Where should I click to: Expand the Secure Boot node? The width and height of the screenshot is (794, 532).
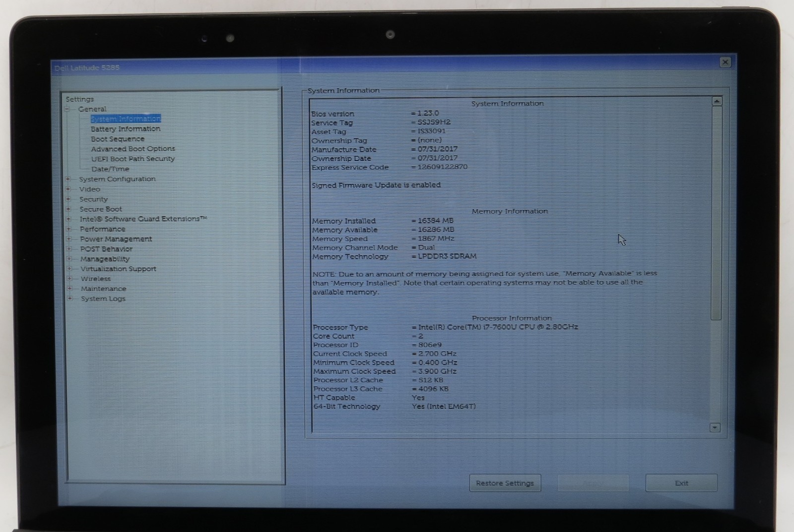pyautogui.click(x=68, y=209)
